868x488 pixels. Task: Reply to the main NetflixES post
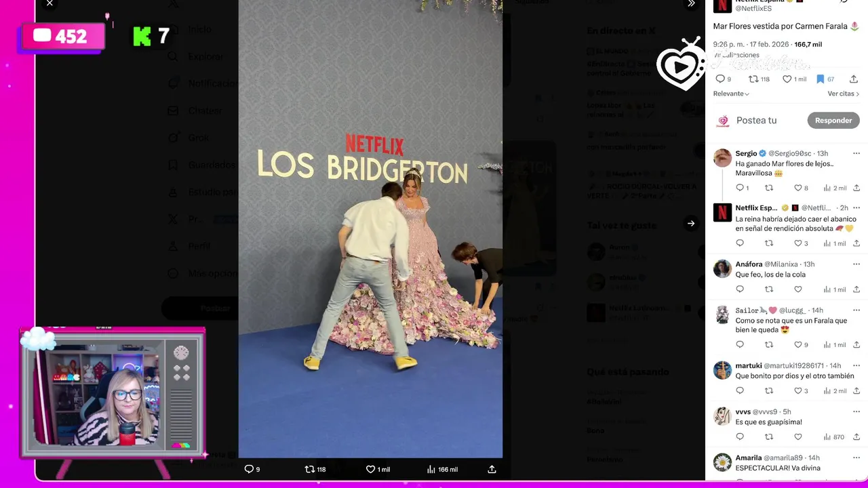724,79
